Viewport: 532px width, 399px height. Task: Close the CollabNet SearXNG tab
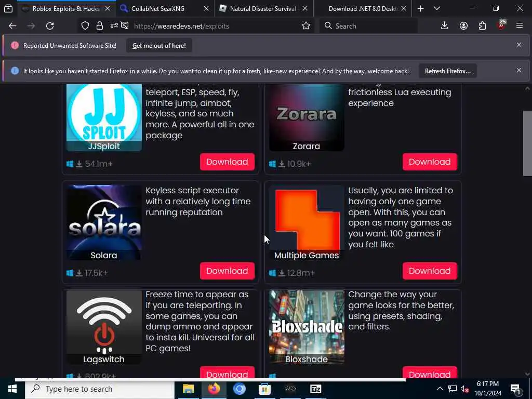tap(206, 8)
